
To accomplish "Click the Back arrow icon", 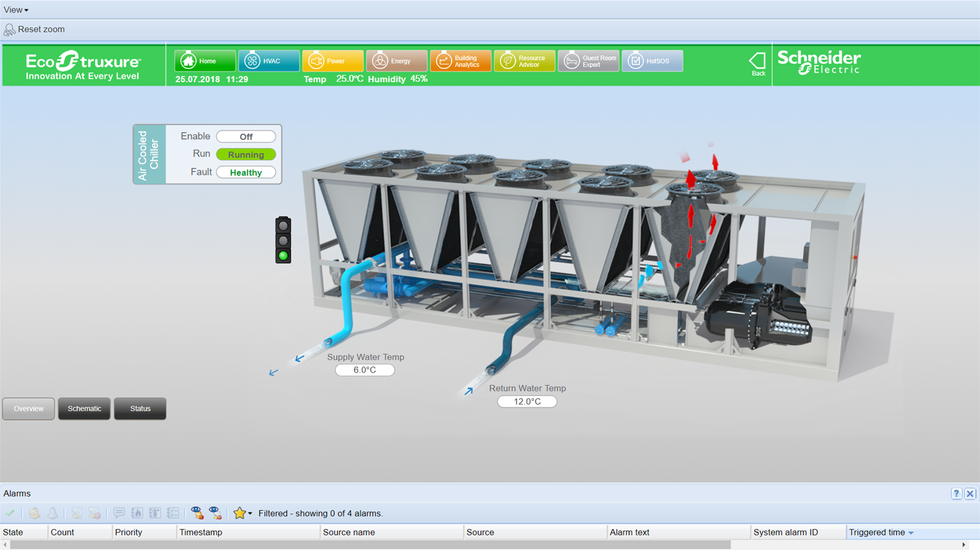I will 758,63.
